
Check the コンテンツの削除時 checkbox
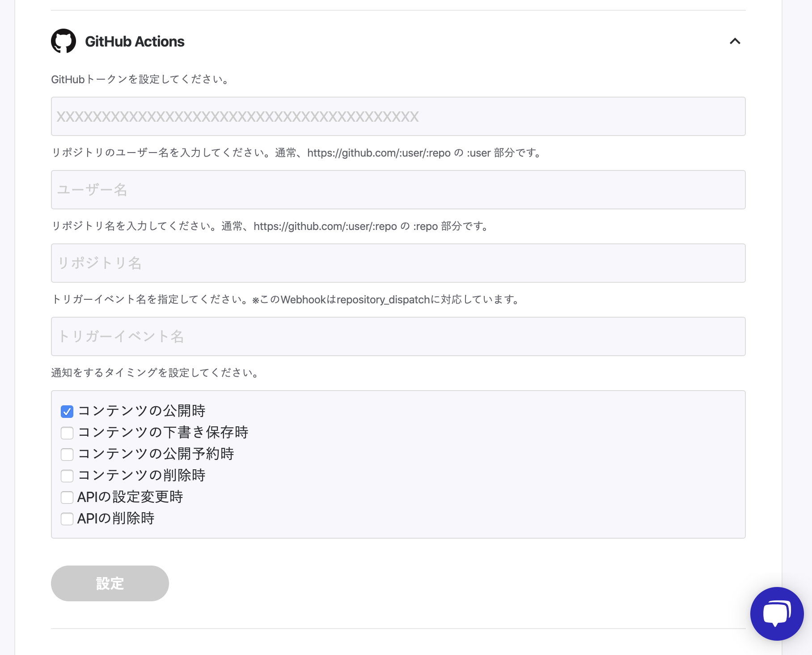(67, 476)
